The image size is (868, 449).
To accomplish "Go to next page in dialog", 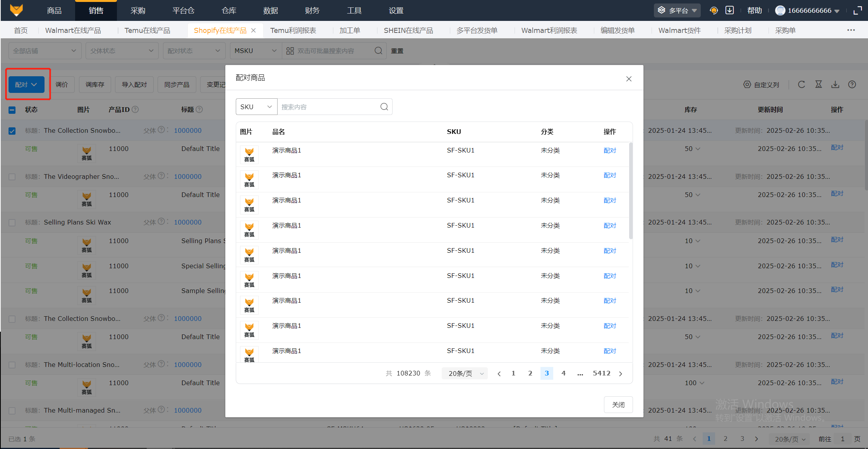I will 621,374.
